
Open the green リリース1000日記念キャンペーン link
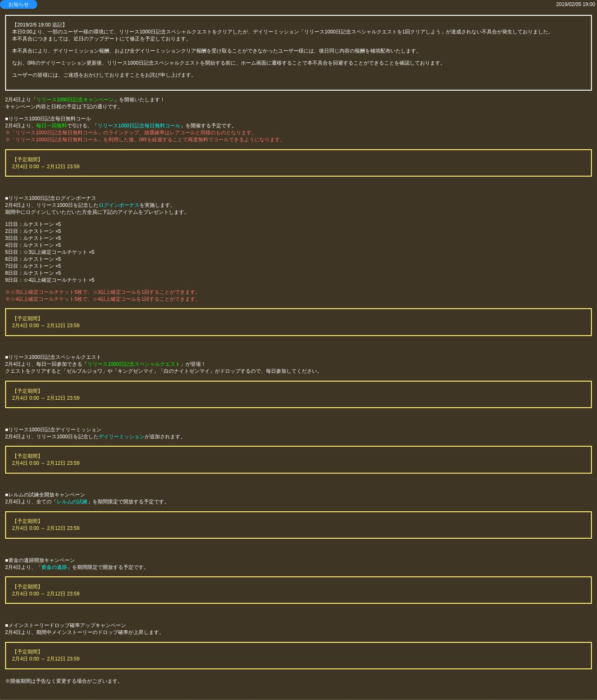click(x=75, y=99)
